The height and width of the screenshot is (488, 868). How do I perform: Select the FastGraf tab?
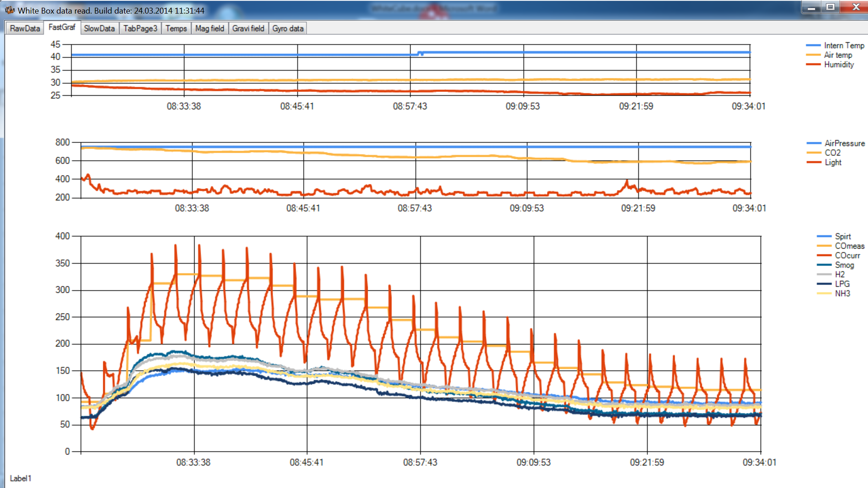(x=62, y=27)
